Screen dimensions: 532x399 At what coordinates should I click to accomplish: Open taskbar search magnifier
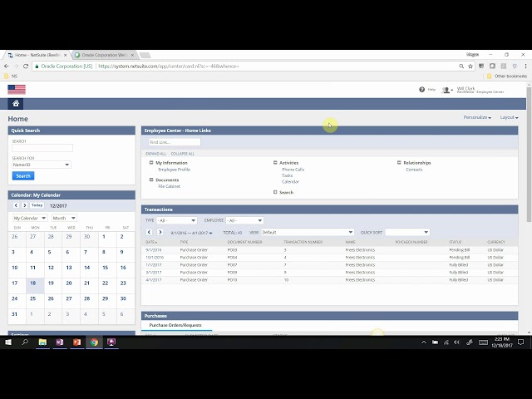[25, 342]
